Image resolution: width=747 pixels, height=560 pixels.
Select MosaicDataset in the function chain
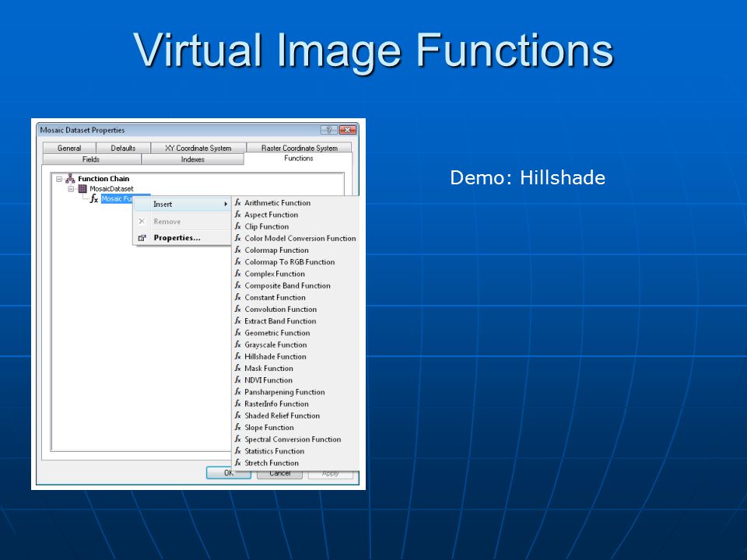tap(111, 188)
